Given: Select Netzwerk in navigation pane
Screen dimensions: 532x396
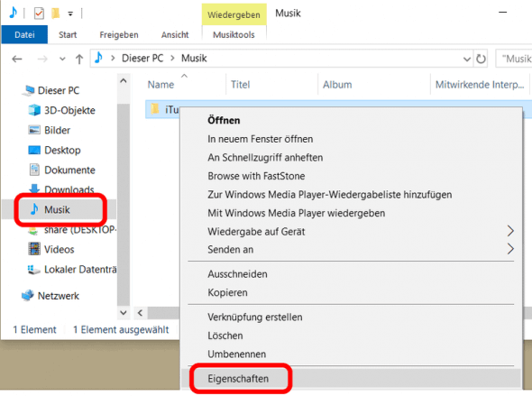Looking at the screenshot, I should click(x=59, y=296).
